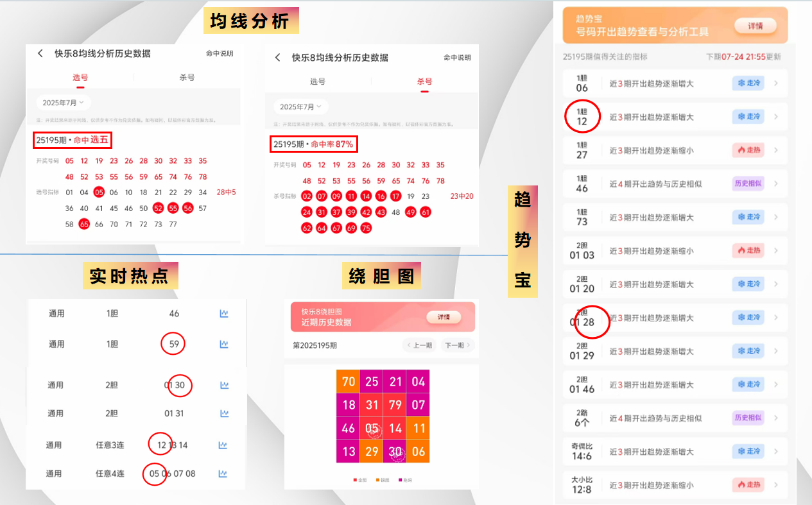
Task: Open chart icon for 任意3连 12 13 14
Action: (223, 445)
